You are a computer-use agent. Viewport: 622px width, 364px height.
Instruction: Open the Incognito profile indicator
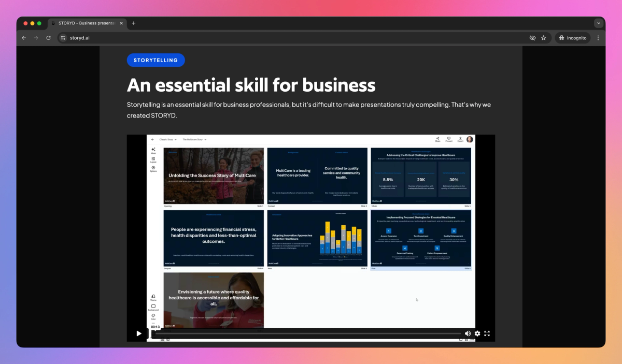point(573,38)
